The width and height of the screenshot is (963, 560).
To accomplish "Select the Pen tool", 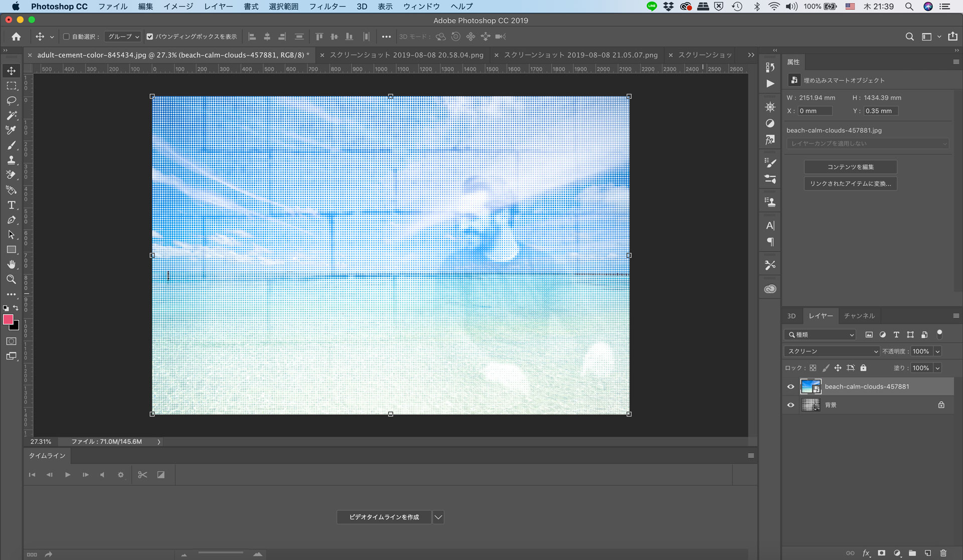I will pyautogui.click(x=11, y=220).
